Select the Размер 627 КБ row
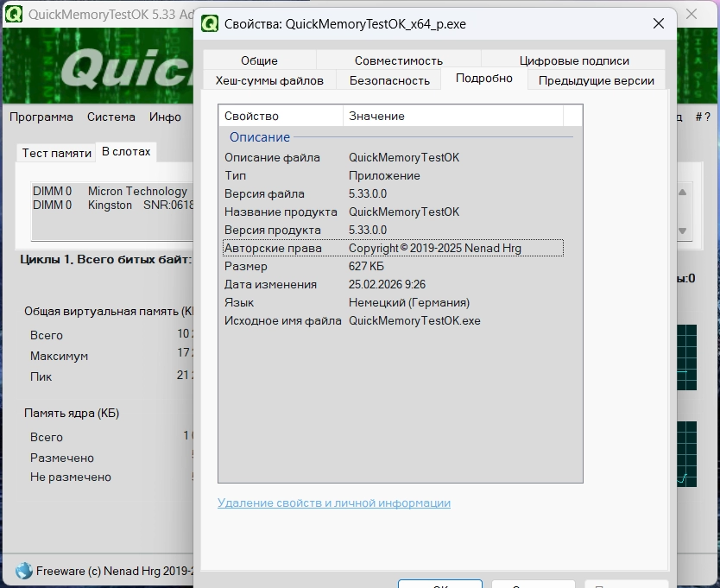This screenshot has width=720, height=588. 393,267
